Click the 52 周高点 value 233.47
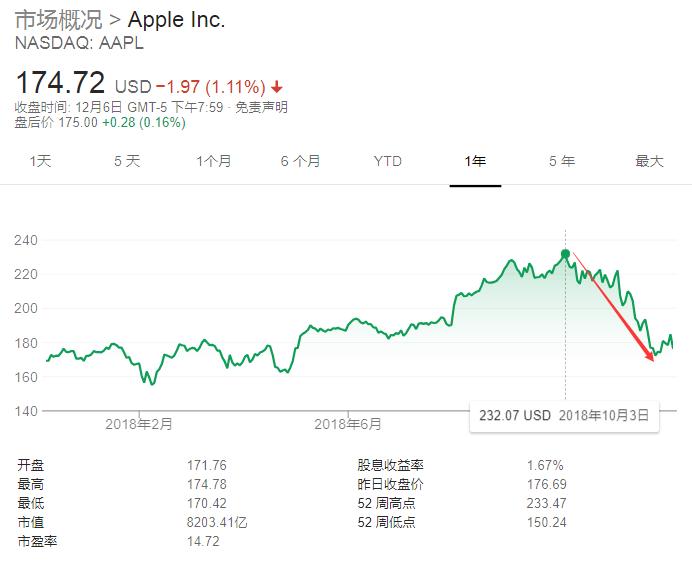The image size is (692, 572). 546,503
